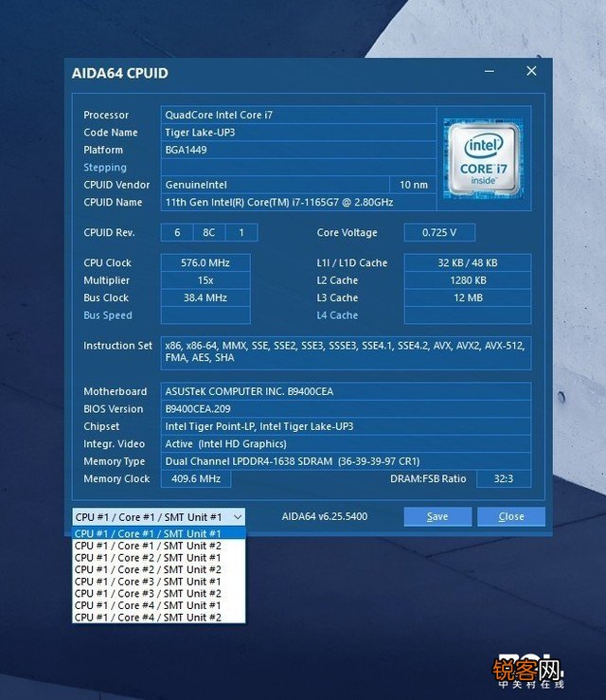This screenshot has width=606, height=700.
Task: Collapse the CPU core selector dropdown arrow
Action: coord(238,517)
